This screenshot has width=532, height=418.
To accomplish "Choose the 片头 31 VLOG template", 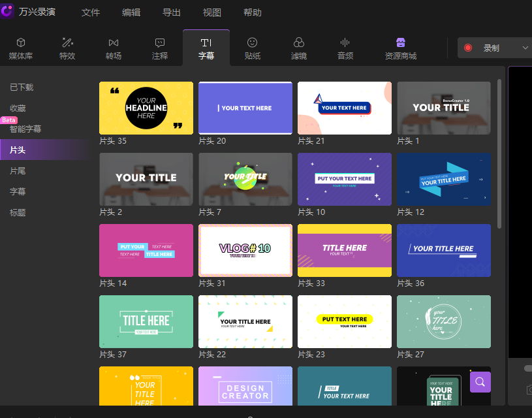I will click(x=245, y=250).
